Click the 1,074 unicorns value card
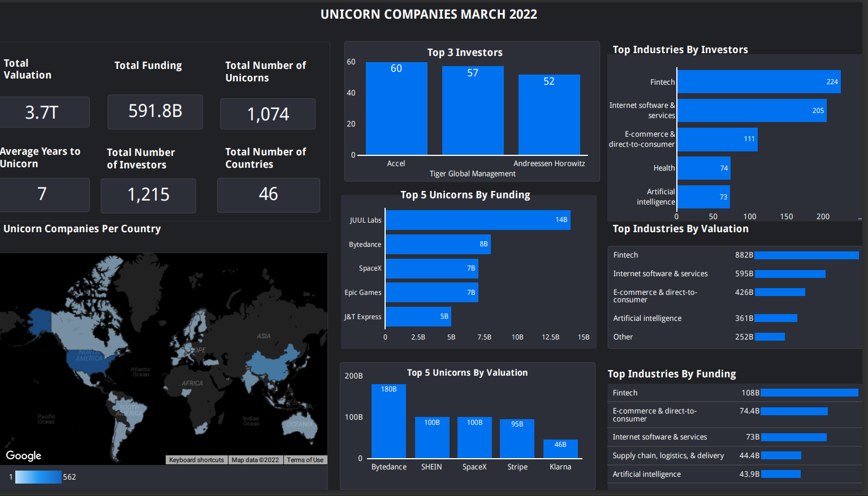 click(x=268, y=114)
